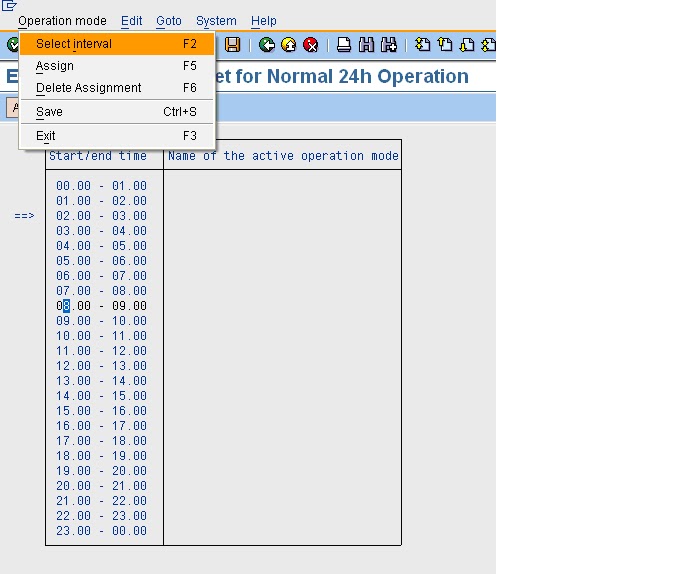Choose Select interval from the menu

click(117, 44)
